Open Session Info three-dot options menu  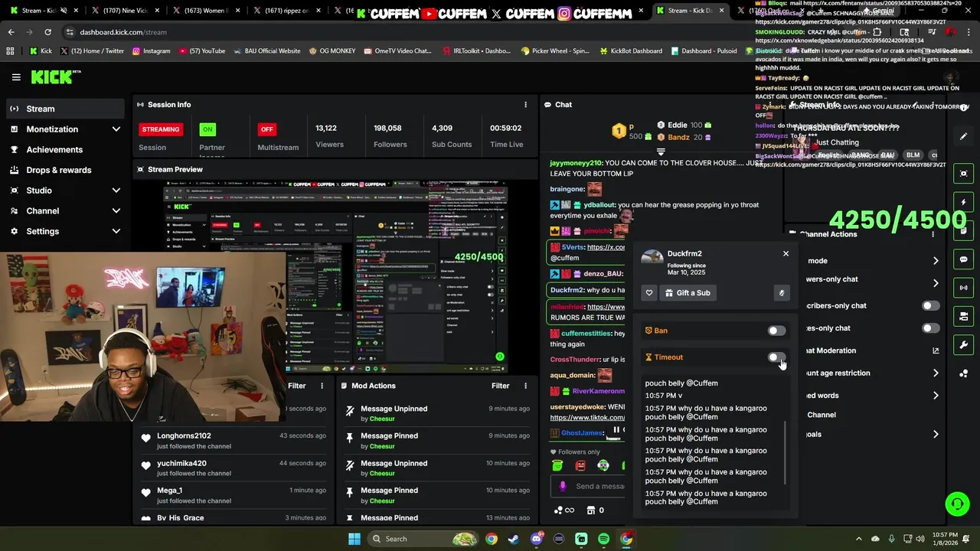click(x=525, y=105)
